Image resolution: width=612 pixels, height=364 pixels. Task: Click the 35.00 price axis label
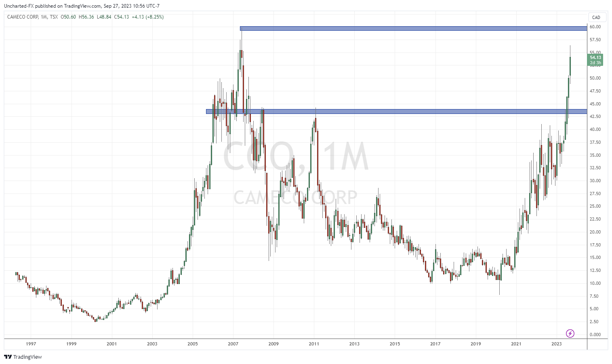595,155
